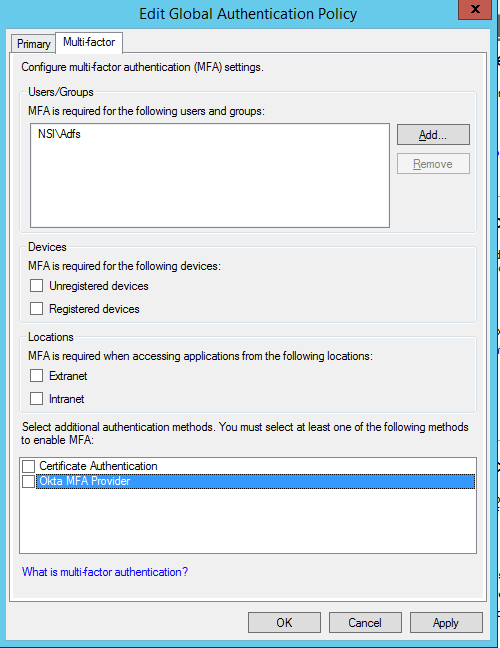The width and height of the screenshot is (500, 648).
Task: Select the NSI\Adfs entry in the list
Action: [x=59, y=134]
